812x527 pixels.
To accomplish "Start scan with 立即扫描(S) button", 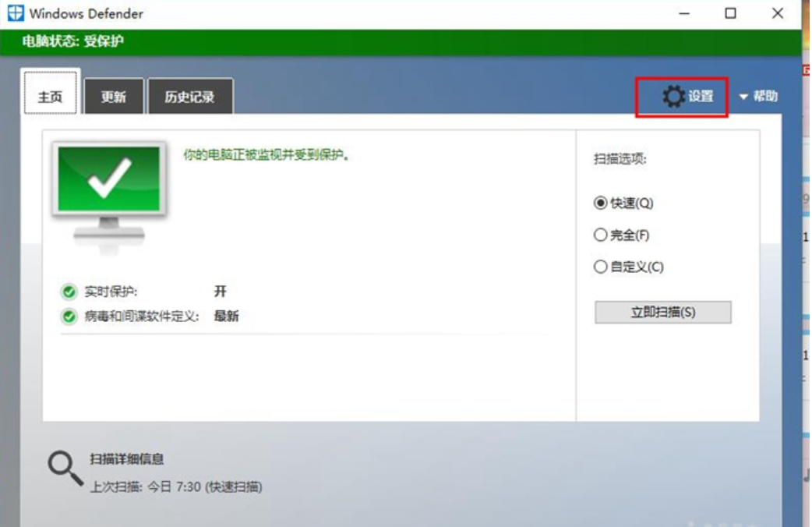I will (x=663, y=313).
